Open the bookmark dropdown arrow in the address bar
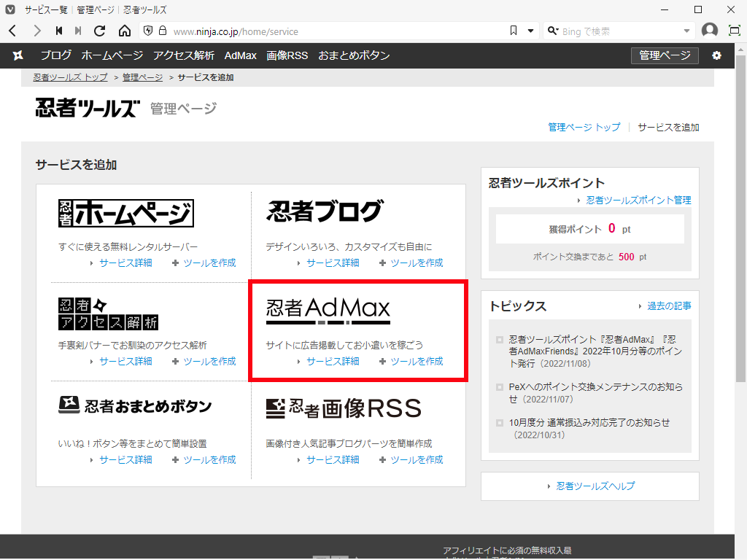The image size is (747, 560). 530,31
